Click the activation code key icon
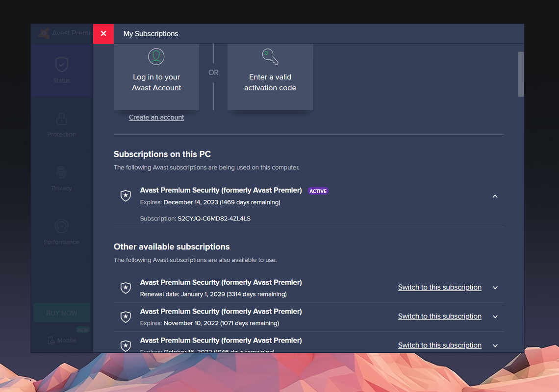The image size is (559, 392). click(x=270, y=57)
